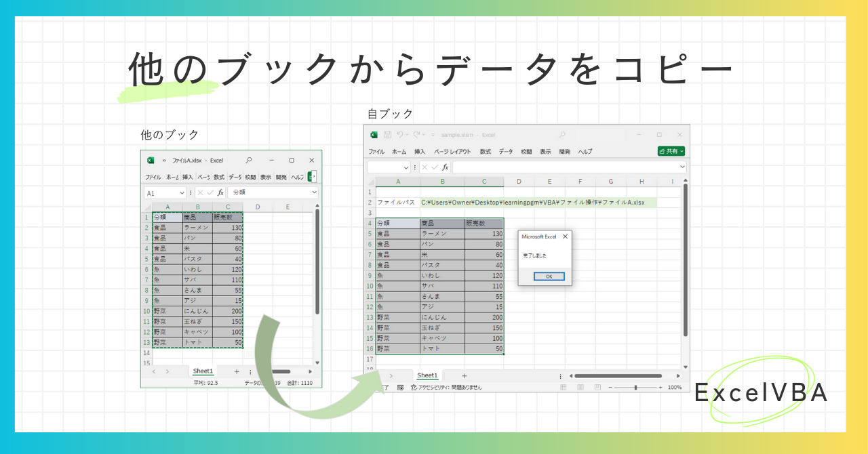The image size is (868, 454).
Task: Select the データ ribbon tab
Action: (x=505, y=151)
